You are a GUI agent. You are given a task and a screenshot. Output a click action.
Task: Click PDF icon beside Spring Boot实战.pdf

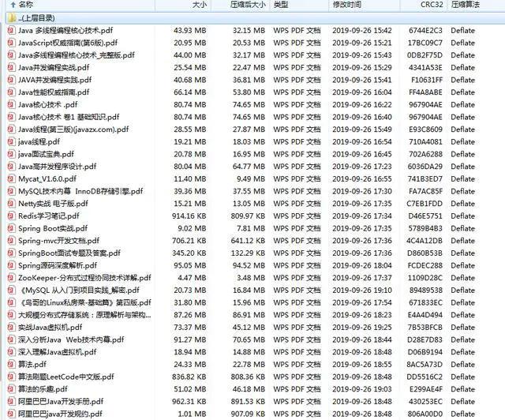(11, 228)
